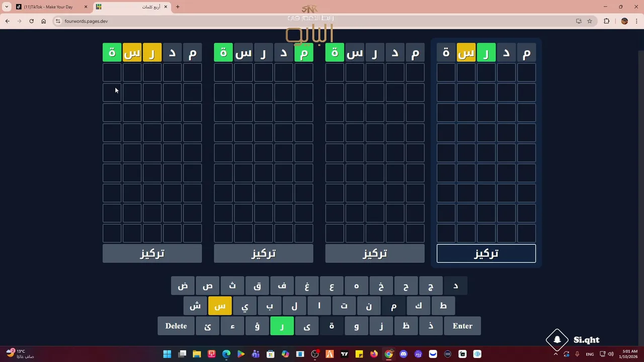Tap the ذ key
This screenshot has width=644, height=362.
coord(431,326)
